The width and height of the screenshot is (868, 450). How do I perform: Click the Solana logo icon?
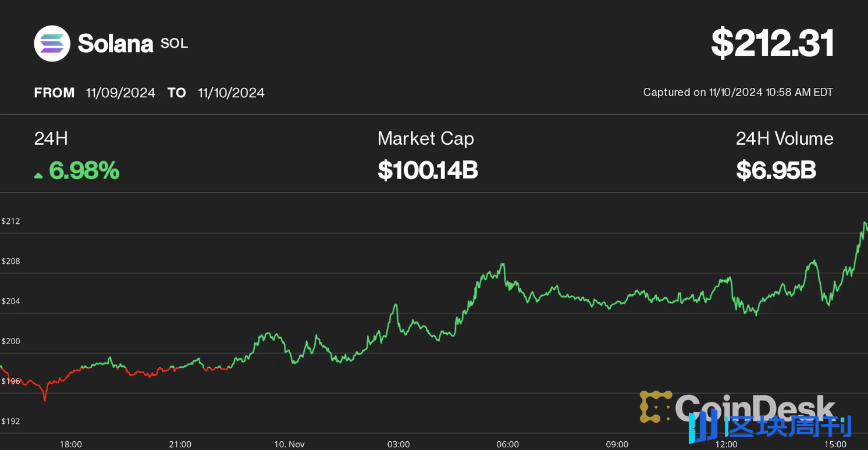click(x=52, y=44)
